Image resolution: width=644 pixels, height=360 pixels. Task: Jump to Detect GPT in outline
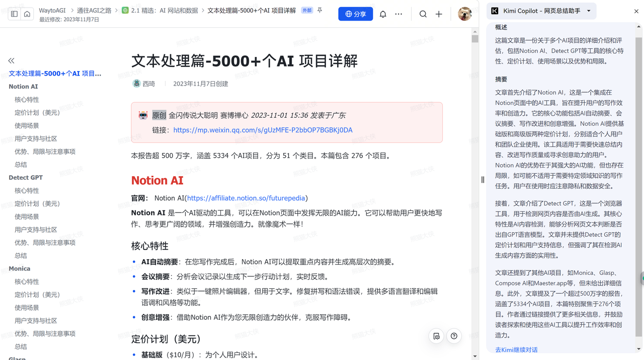pyautogui.click(x=26, y=178)
